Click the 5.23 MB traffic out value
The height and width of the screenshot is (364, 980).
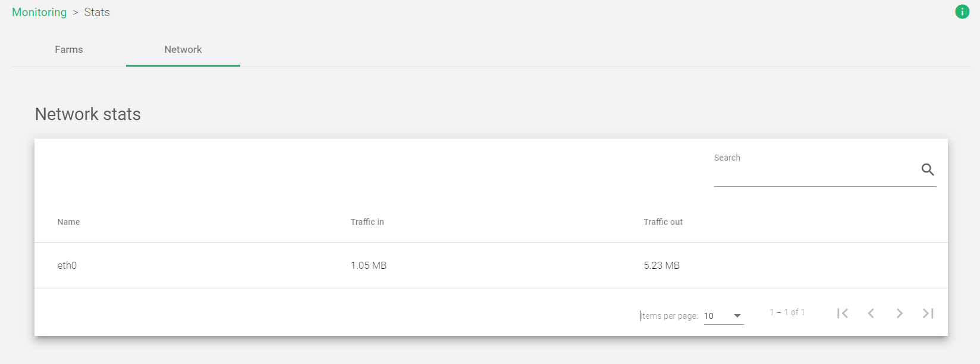tap(662, 265)
